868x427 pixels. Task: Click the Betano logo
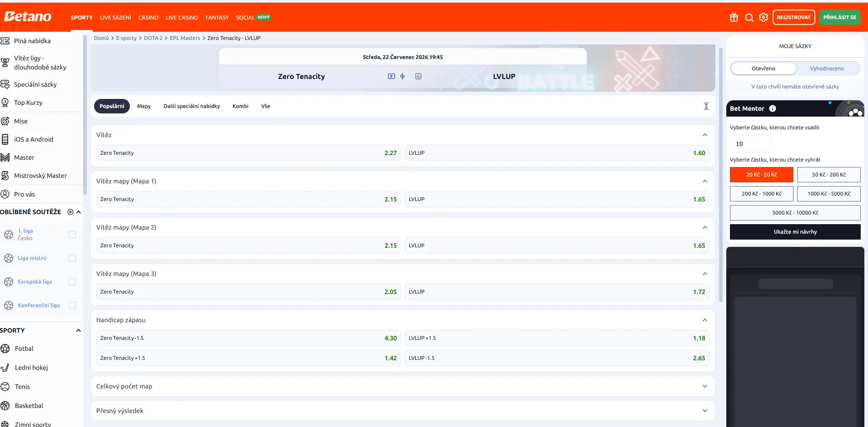coord(28,17)
